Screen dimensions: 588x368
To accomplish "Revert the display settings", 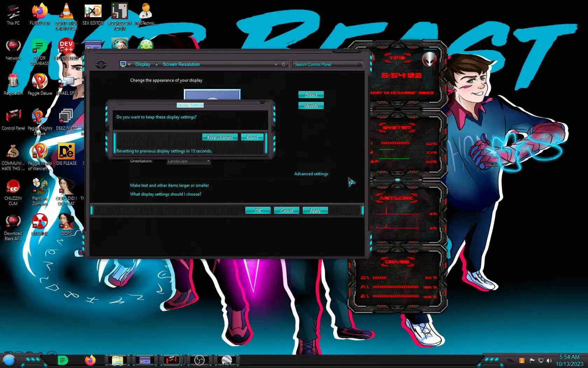I will click(252, 137).
